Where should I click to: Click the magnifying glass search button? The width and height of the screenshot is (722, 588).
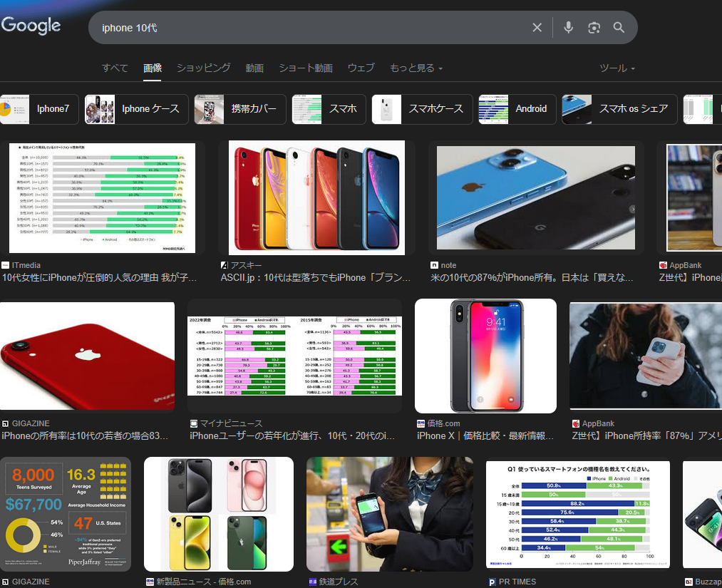pos(619,28)
